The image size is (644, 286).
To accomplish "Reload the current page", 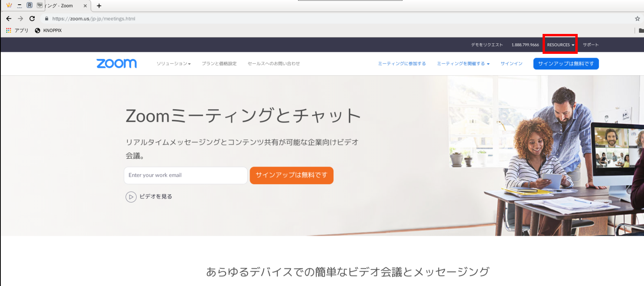I will (32, 18).
